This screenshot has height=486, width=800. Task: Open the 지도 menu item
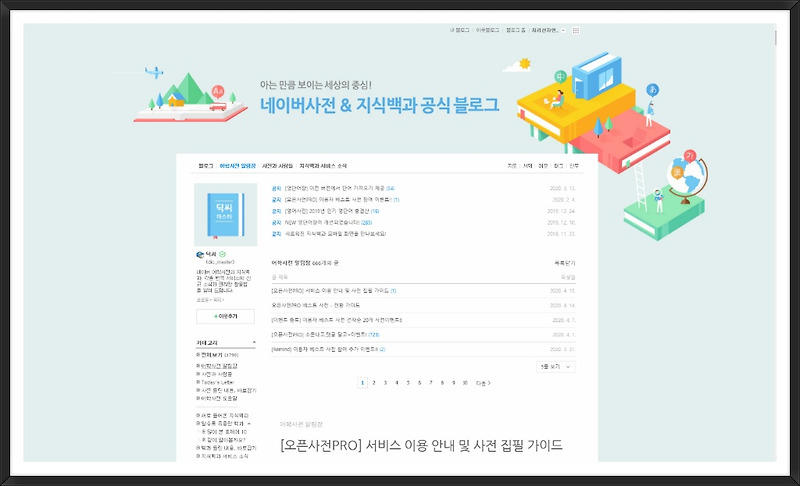pyautogui.click(x=512, y=166)
